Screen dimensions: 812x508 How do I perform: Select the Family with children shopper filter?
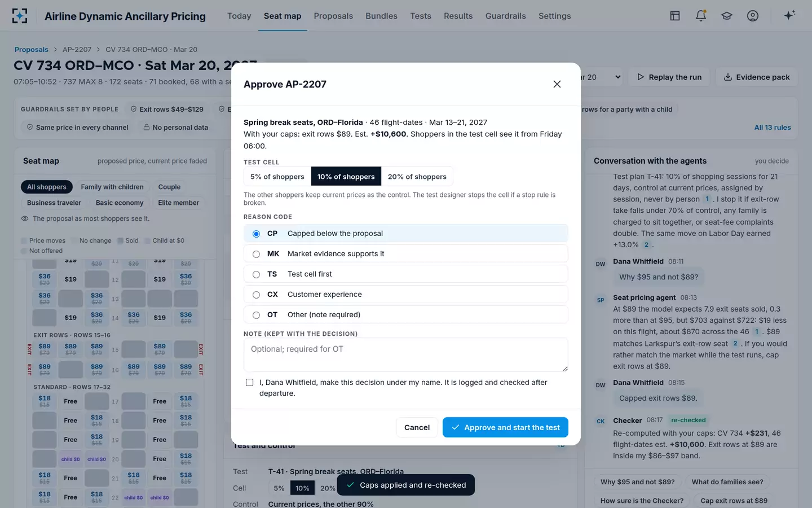[x=112, y=187]
